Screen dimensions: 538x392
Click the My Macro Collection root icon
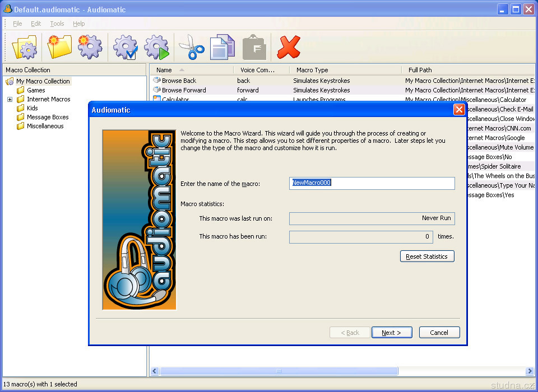(x=10, y=81)
